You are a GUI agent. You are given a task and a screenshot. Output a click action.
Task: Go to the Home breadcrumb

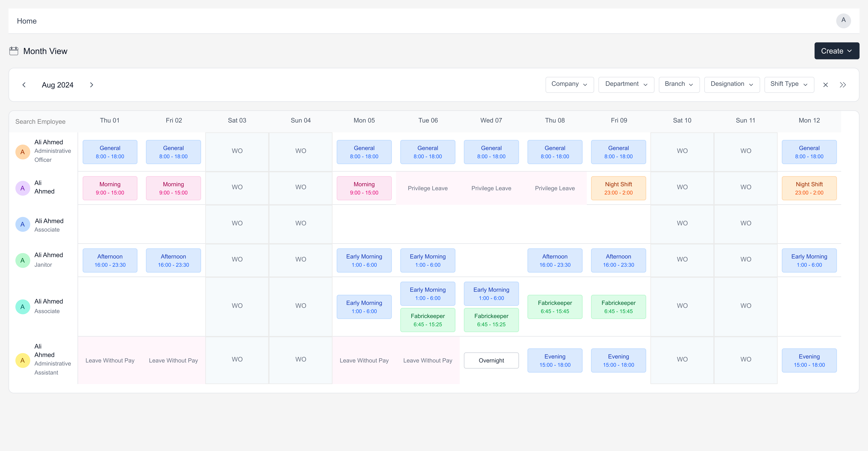(27, 21)
